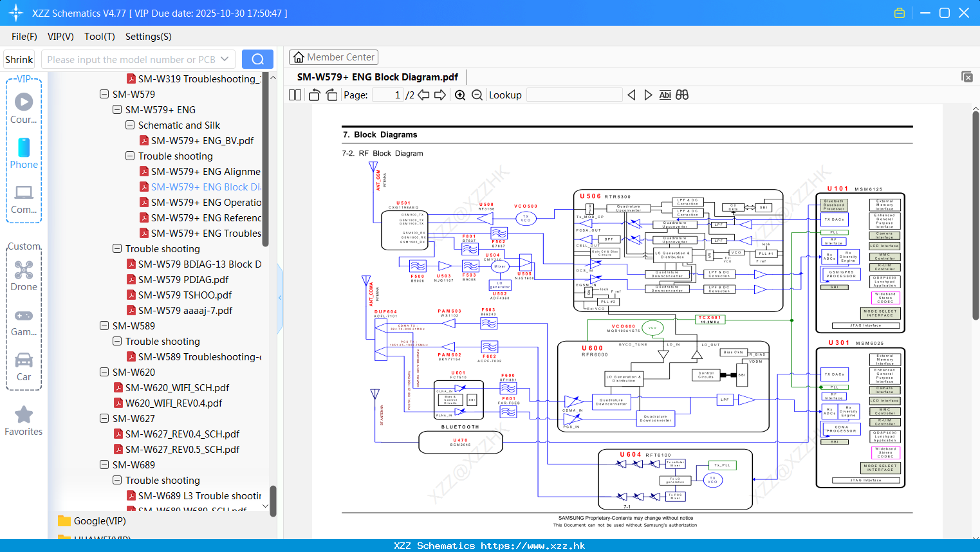The image size is (980, 552).
Task: Click the Shrink button
Action: 19,59
